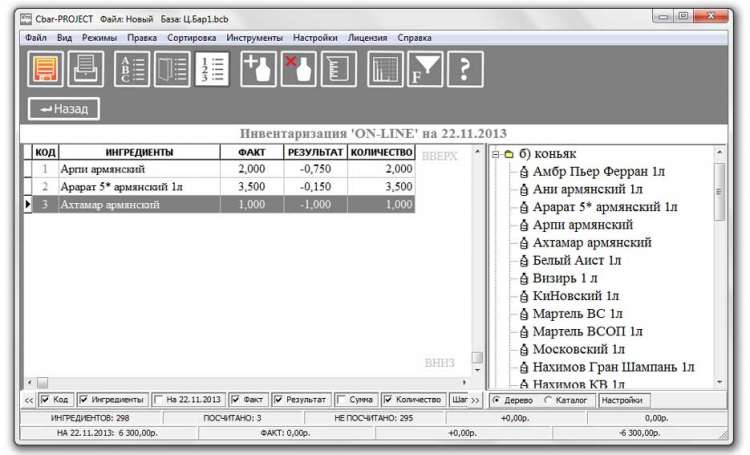This screenshot has height=455, width=750.
Task: Select the Каталог radio button
Action: pos(548,400)
